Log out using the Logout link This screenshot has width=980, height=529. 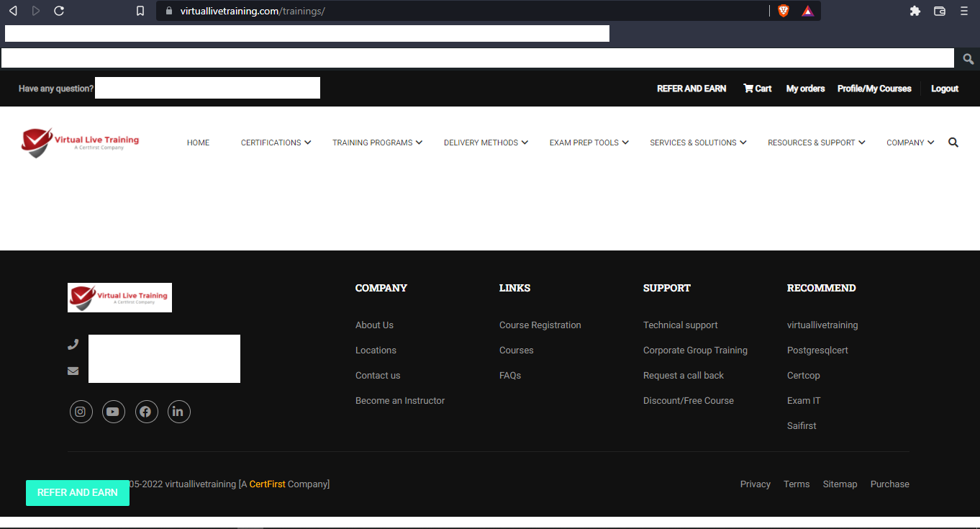945,89
